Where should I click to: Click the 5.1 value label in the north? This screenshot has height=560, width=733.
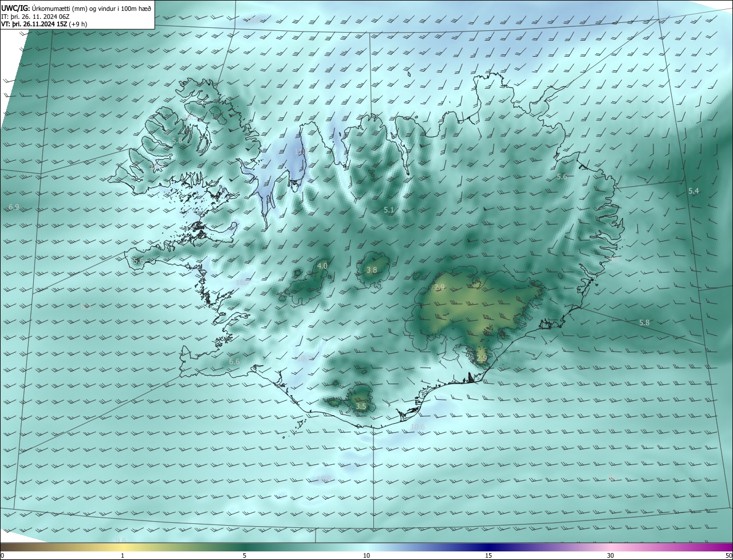pos(389,210)
